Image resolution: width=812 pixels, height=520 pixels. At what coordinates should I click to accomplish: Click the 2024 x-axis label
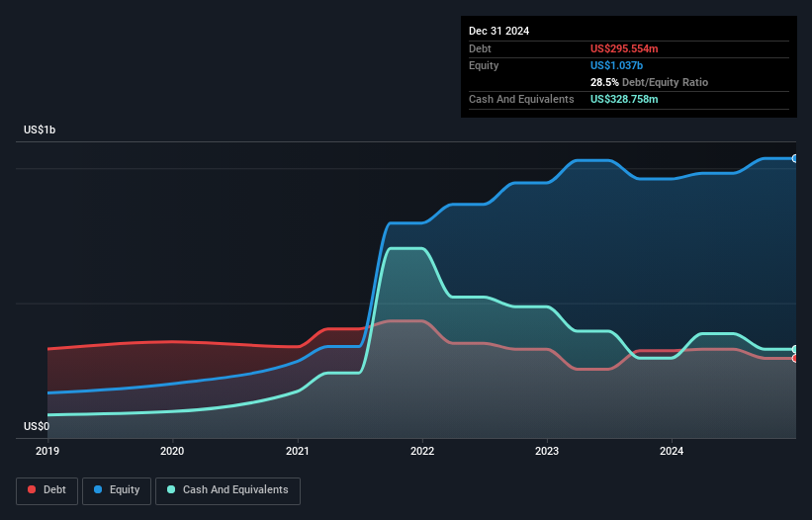tap(672, 451)
